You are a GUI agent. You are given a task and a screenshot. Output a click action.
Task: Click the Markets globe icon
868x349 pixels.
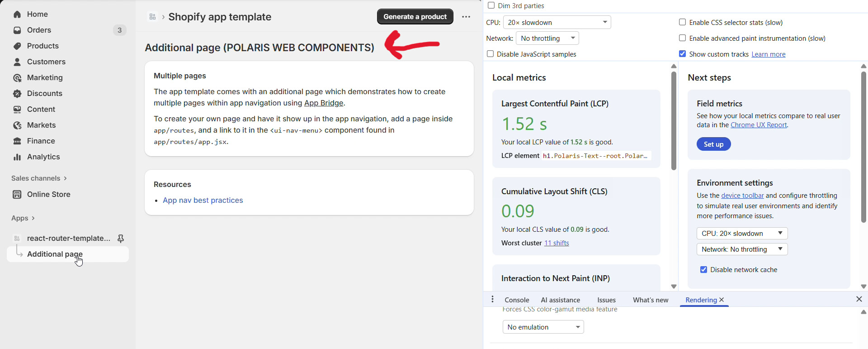pos(17,125)
